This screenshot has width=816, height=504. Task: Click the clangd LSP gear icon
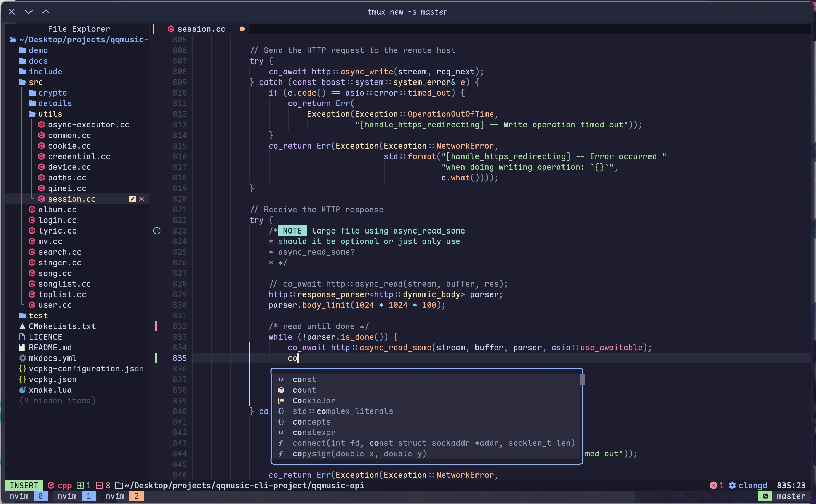732,486
